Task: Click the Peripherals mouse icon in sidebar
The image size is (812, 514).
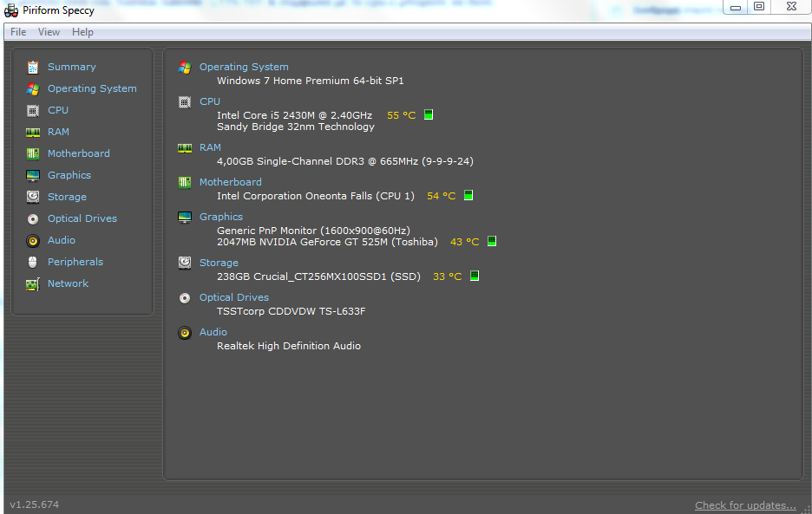Action: [x=33, y=263]
